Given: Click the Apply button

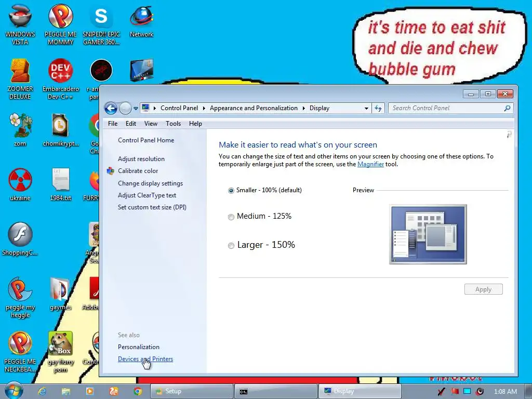Looking at the screenshot, I should (484, 289).
